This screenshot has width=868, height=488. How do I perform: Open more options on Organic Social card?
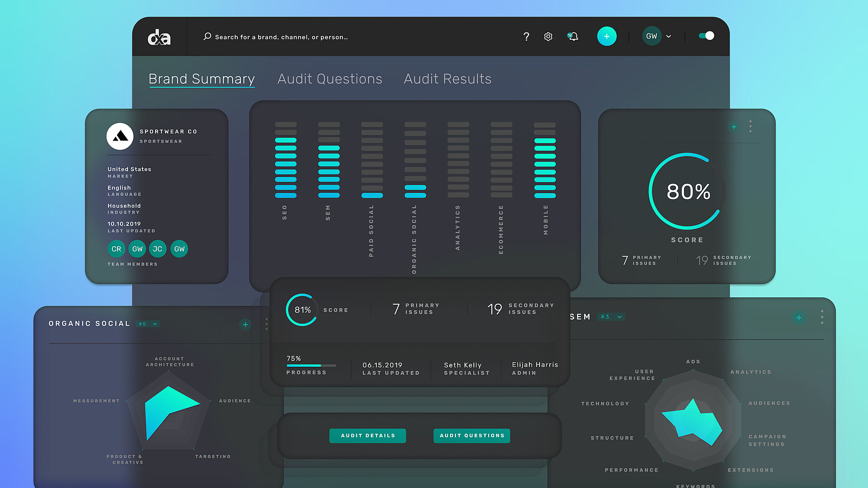(267, 324)
